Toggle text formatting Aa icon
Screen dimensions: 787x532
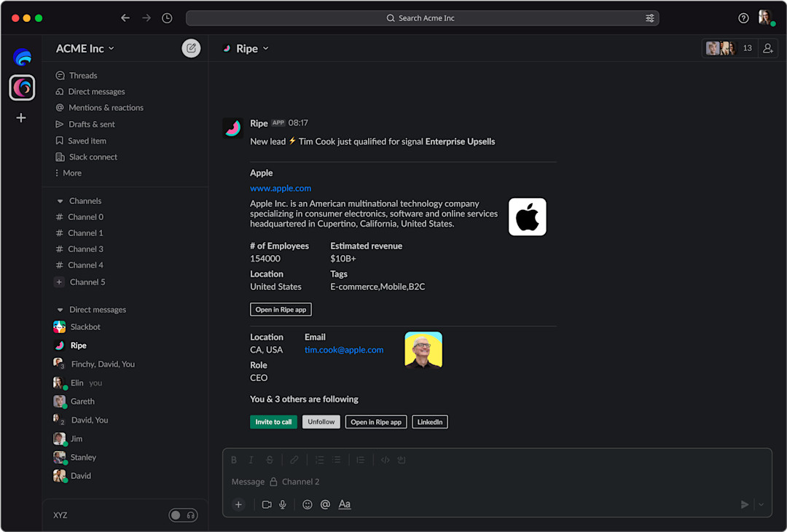coord(344,504)
